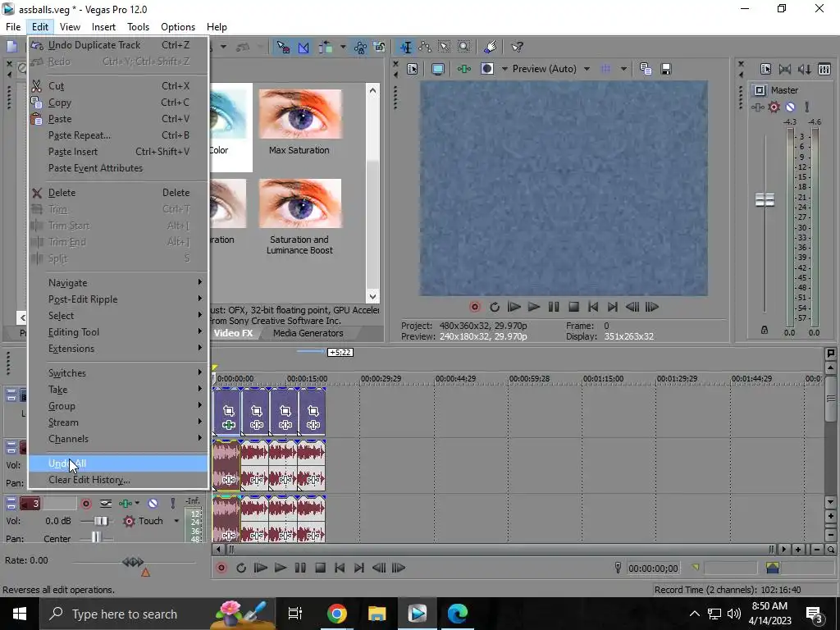Open Master bus FX in the mixer
The height and width of the screenshot is (630, 840).
click(x=757, y=107)
